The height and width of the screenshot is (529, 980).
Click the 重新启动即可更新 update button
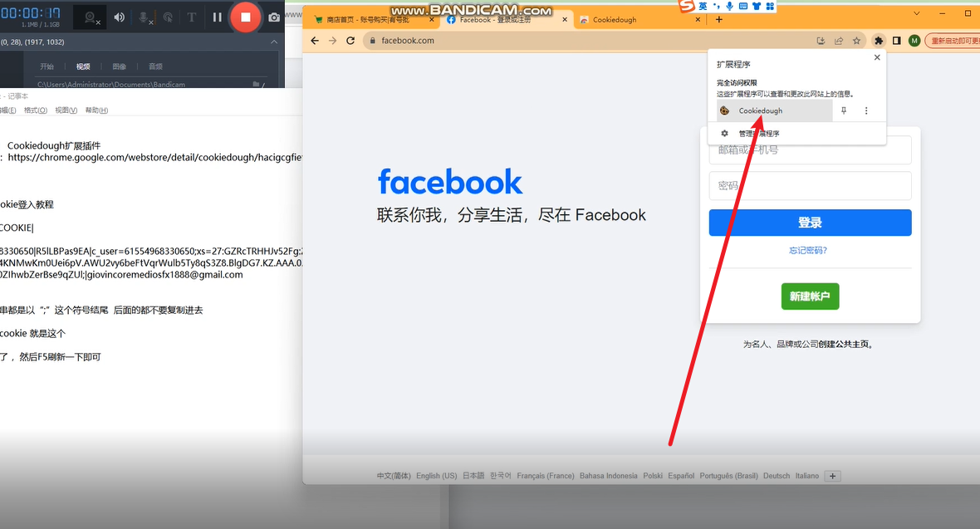pos(953,41)
